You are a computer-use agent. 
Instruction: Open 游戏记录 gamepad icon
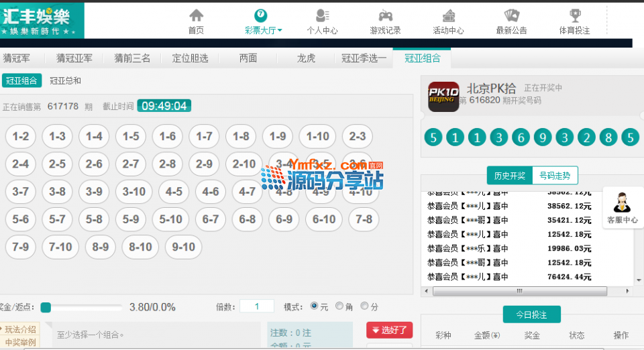point(385,15)
